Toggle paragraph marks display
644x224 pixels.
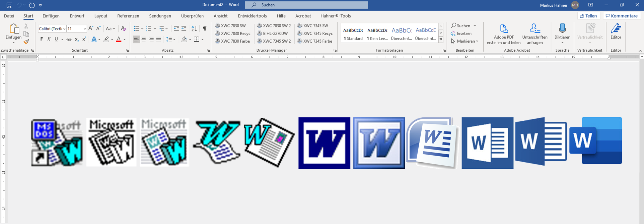[205, 29]
